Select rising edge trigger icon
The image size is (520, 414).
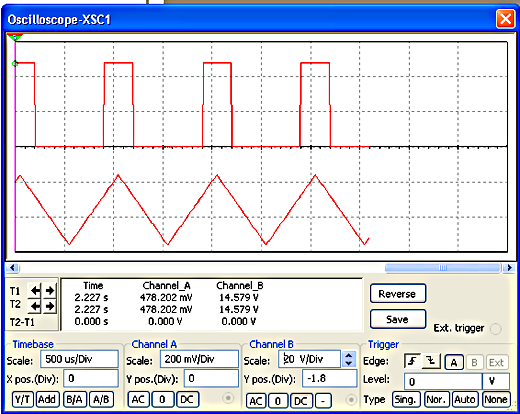tap(413, 361)
